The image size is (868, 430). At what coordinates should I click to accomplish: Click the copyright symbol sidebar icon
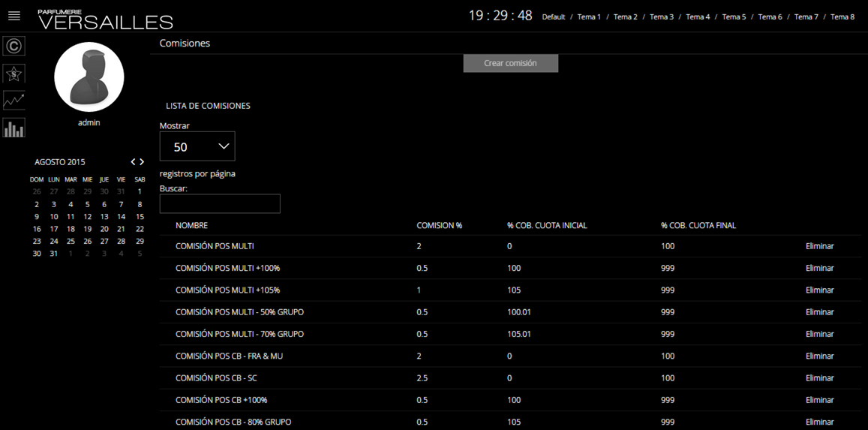coord(14,46)
